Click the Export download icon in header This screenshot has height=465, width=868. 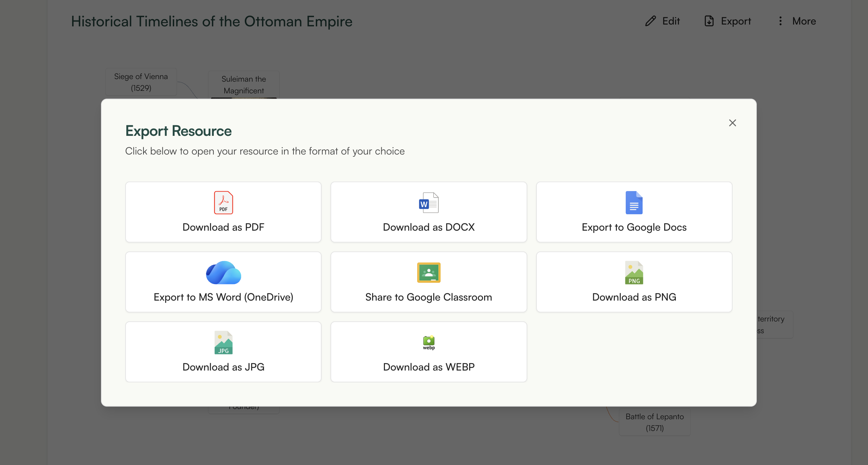point(709,21)
